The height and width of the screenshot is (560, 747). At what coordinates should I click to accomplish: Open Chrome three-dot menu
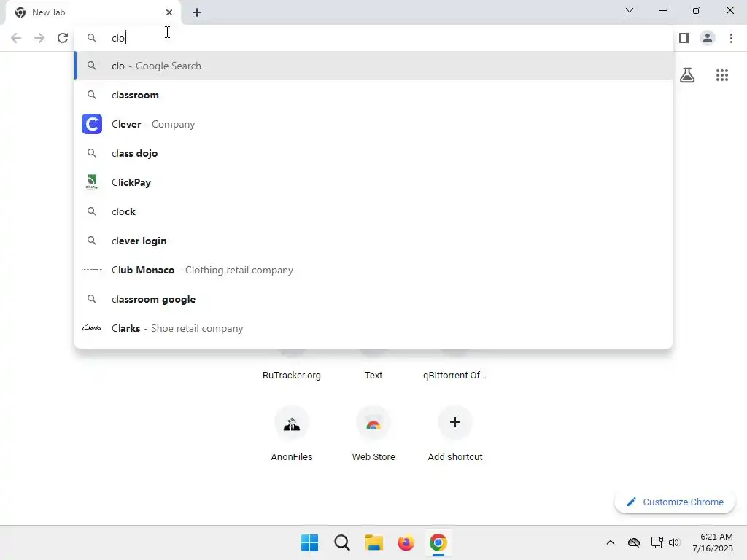pyautogui.click(x=731, y=38)
